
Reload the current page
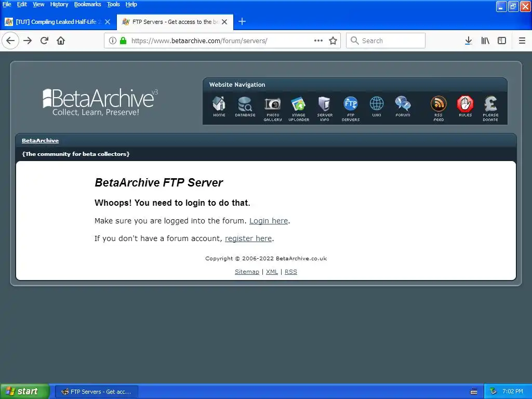(x=44, y=41)
